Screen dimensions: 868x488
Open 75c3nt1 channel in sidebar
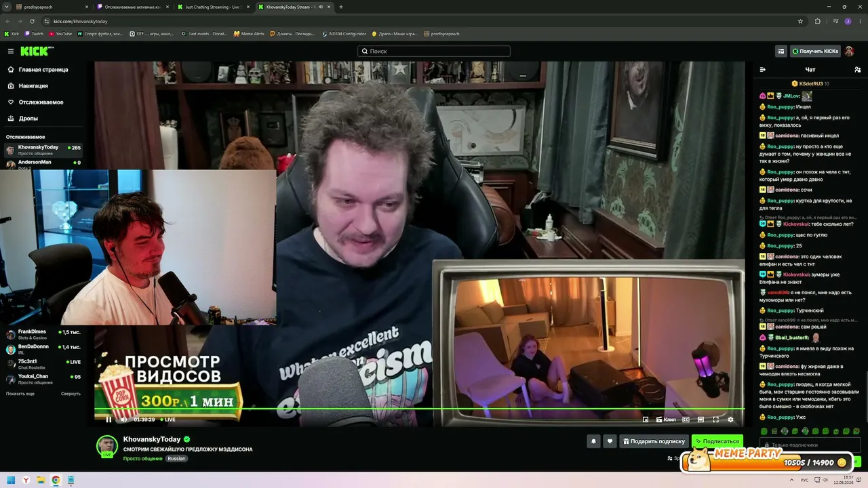tap(43, 364)
